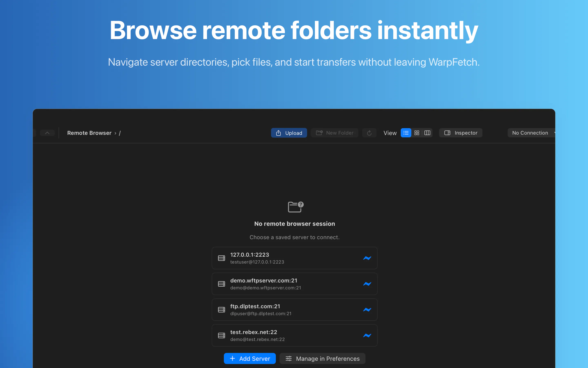Click connect icon for ftp.dlptest.com:21
Viewport: 588px width, 368px height.
(x=367, y=310)
